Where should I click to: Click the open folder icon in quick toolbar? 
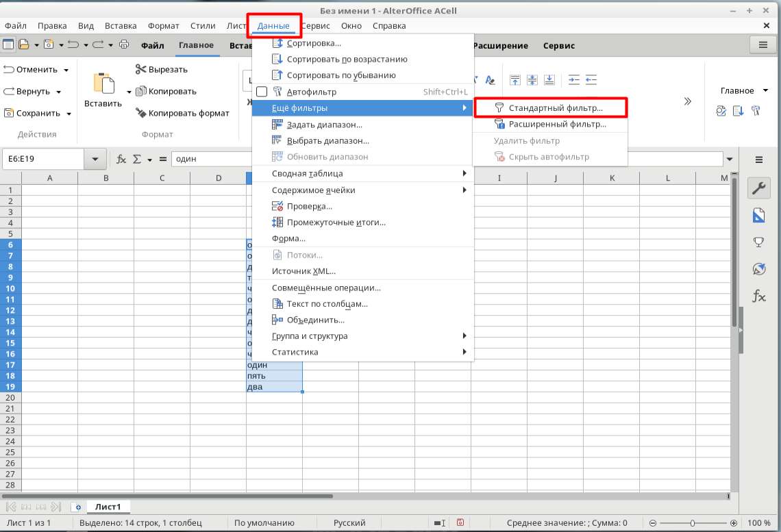[23, 45]
